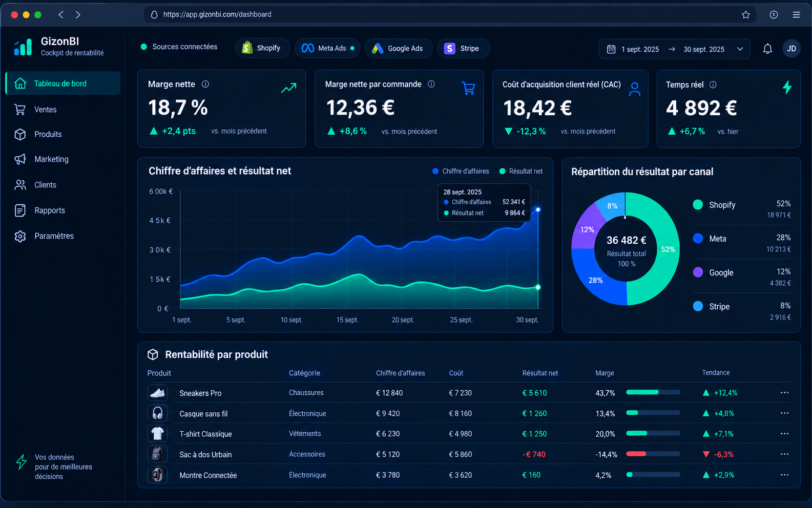Click the user icon in CAC card
The image size is (812, 508).
tap(635, 89)
